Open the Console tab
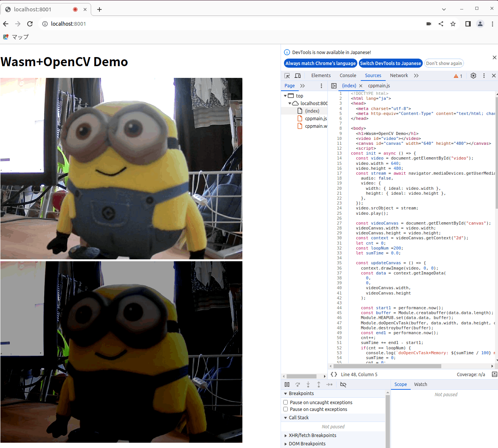498x448 pixels. click(348, 76)
